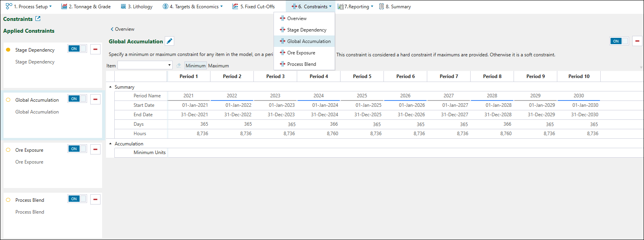Edit the Global Accumulation name with pencil icon
Image resolution: width=644 pixels, height=240 pixels.
point(169,41)
